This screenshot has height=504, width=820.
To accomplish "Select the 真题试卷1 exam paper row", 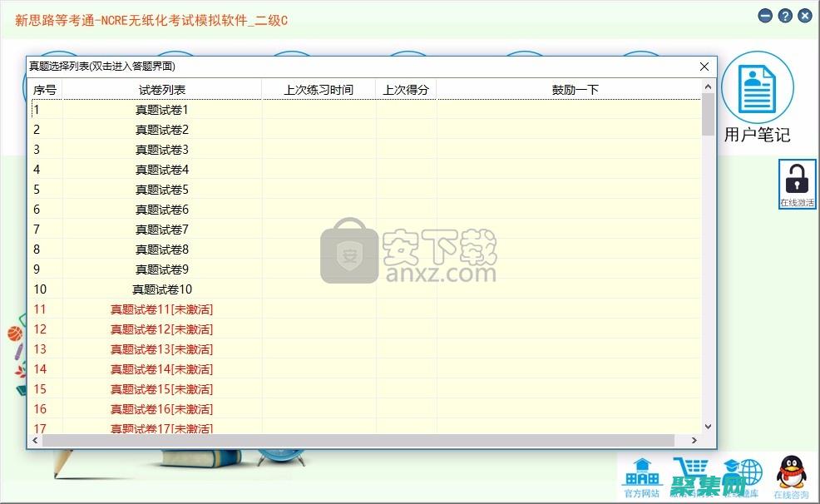I will pos(163,109).
